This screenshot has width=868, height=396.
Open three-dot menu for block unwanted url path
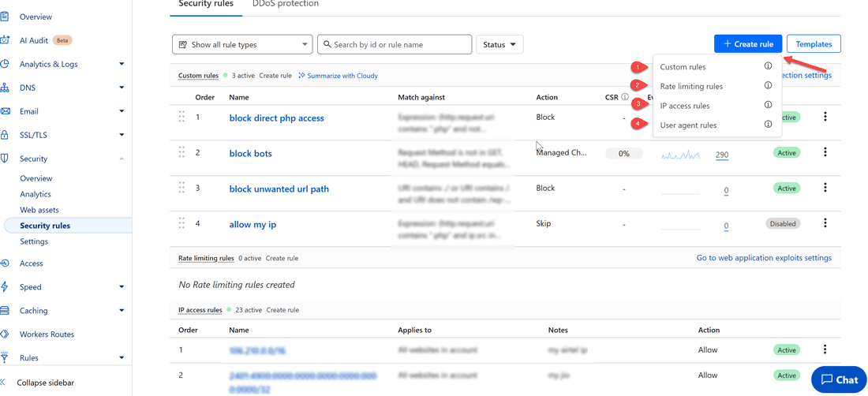(x=825, y=188)
